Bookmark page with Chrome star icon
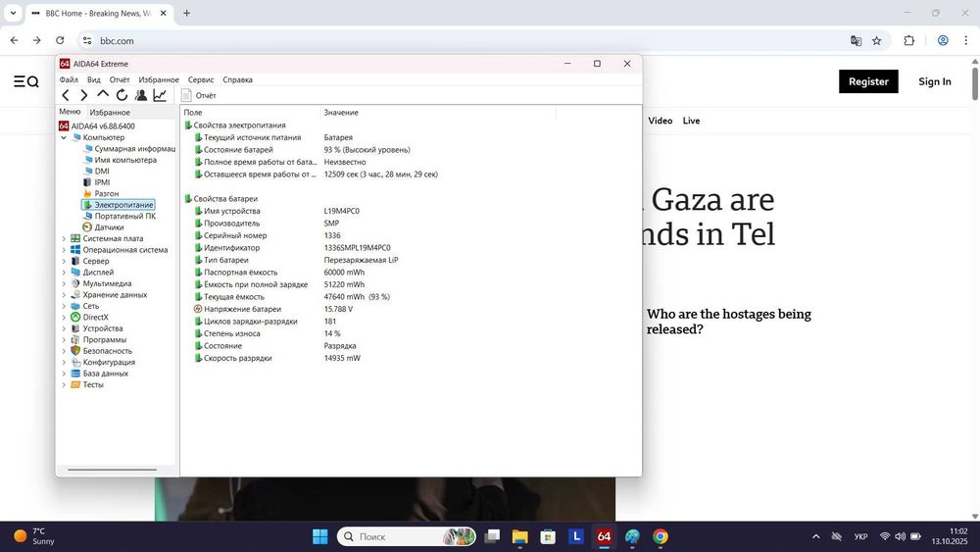980x552 pixels. 877,40
